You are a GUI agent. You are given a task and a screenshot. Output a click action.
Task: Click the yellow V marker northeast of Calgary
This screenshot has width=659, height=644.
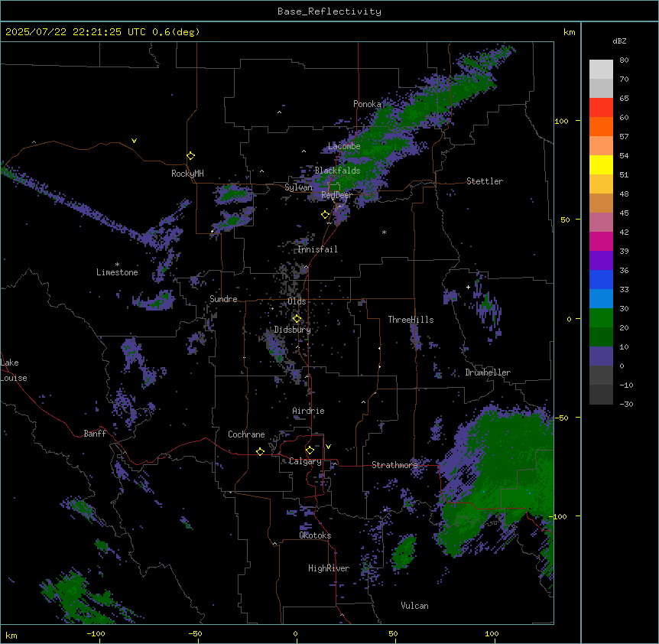[328, 447]
